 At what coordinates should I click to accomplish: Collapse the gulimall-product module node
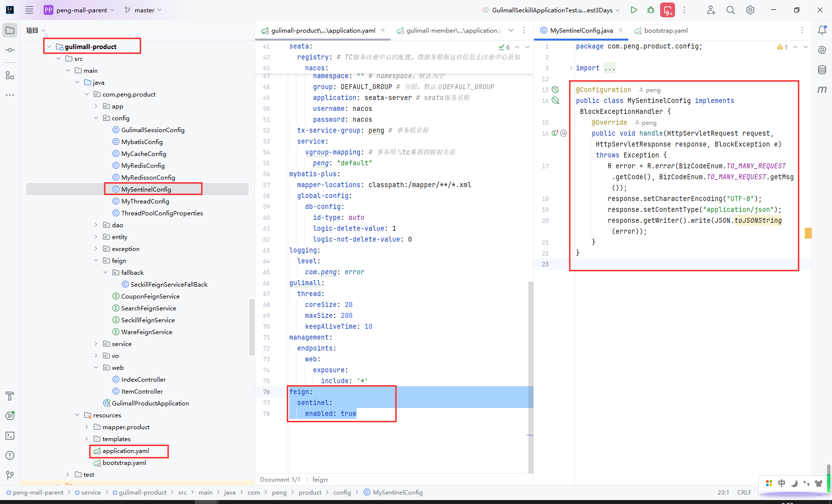click(49, 47)
